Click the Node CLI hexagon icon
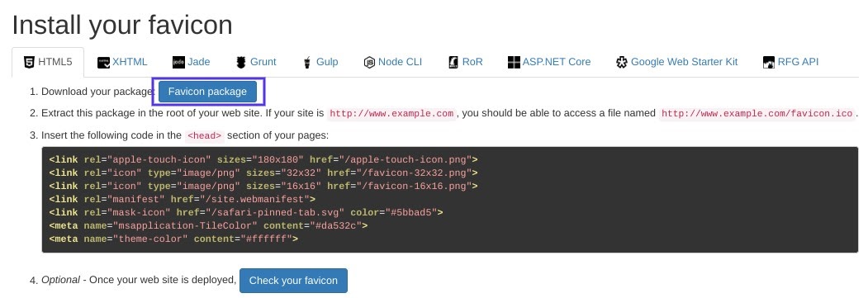 point(369,63)
